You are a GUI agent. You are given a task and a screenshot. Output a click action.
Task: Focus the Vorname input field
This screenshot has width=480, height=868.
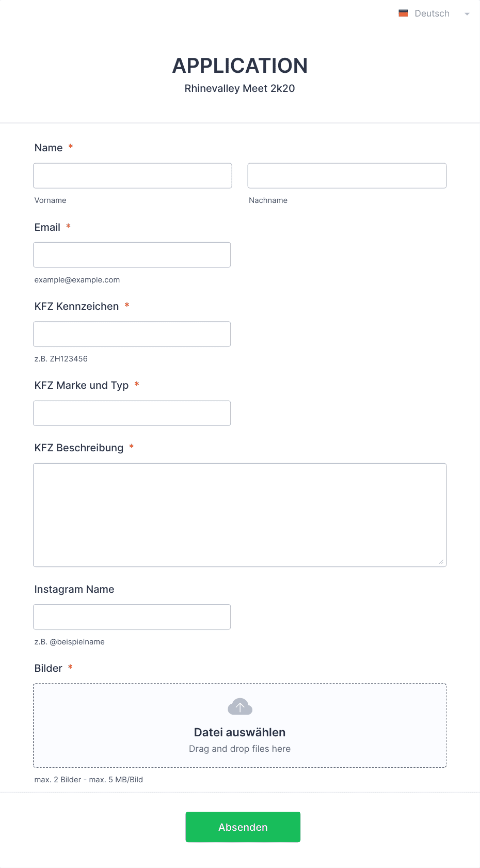pyautogui.click(x=133, y=176)
